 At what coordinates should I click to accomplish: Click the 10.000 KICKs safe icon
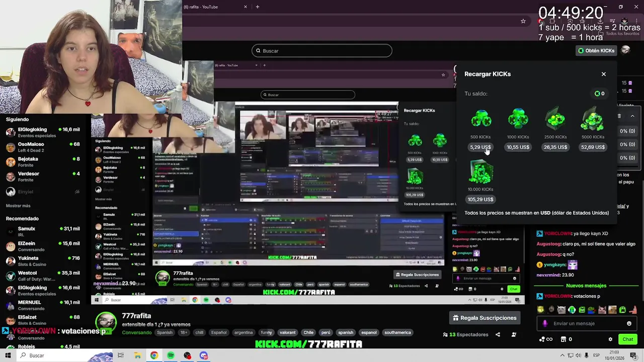pyautogui.click(x=480, y=172)
